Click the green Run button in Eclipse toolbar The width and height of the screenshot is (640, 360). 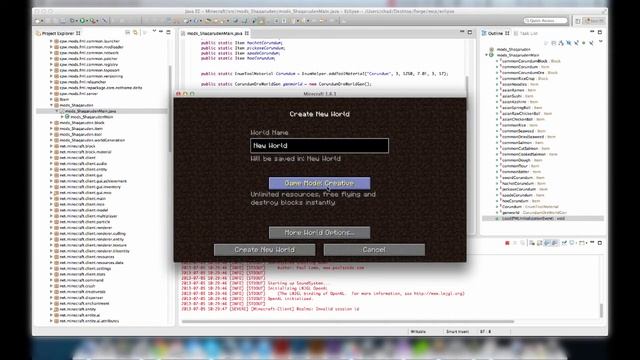(x=82, y=20)
